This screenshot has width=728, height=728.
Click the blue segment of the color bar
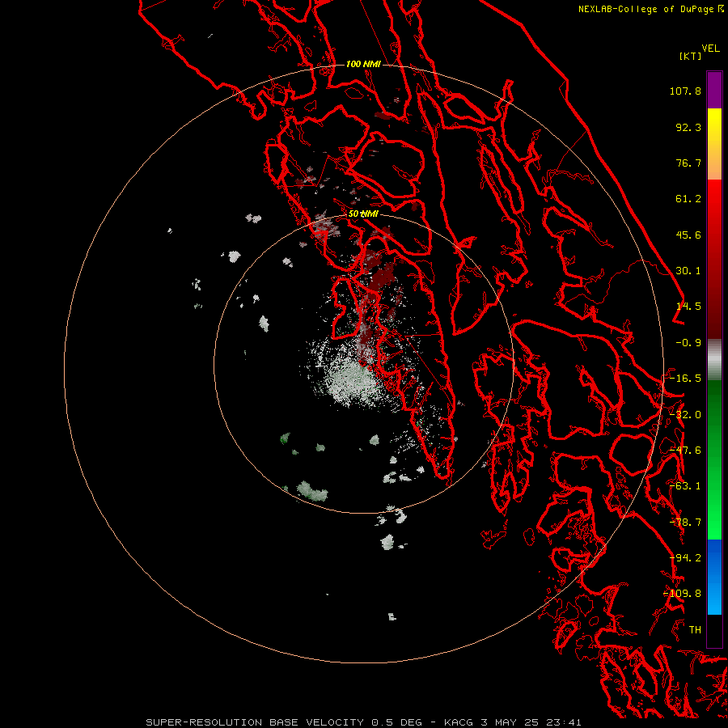pos(714,577)
